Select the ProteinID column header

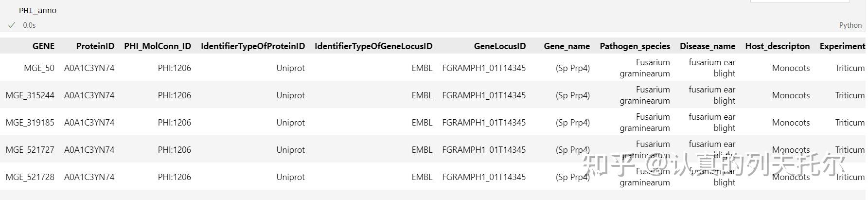pyautogui.click(x=95, y=46)
